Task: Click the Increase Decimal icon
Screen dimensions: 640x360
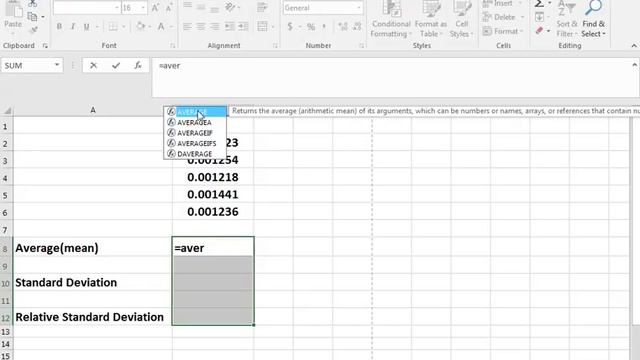Action: click(x=343, y=27)
